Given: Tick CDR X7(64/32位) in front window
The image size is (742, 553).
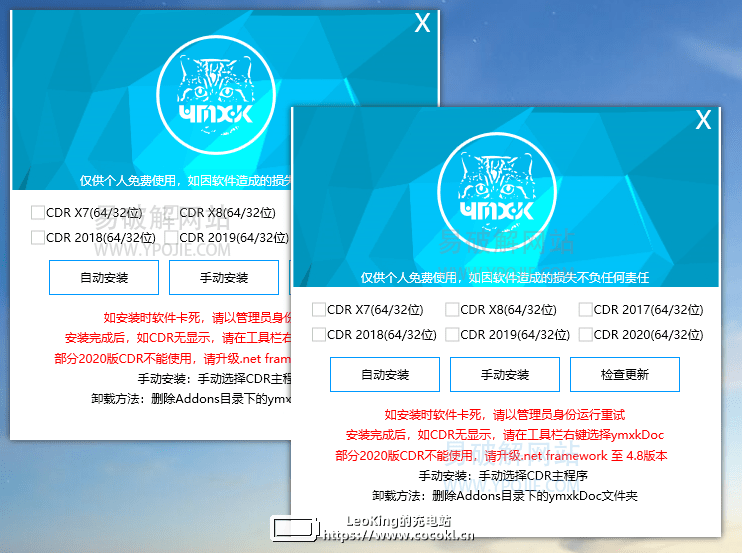Looking at the screenshot, I should coord(319,310).
